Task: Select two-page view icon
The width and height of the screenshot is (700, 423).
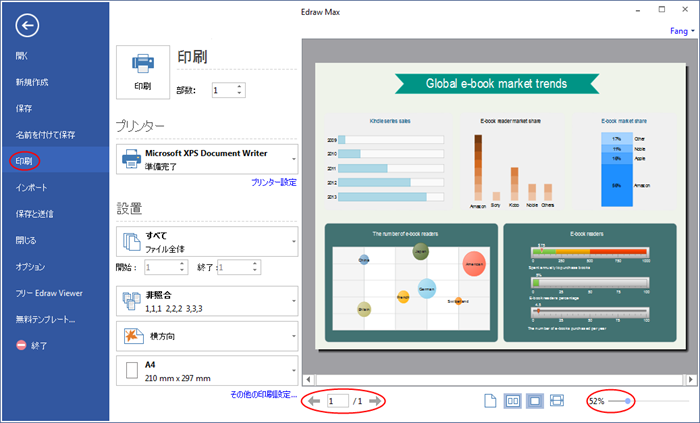Action: 512,401
